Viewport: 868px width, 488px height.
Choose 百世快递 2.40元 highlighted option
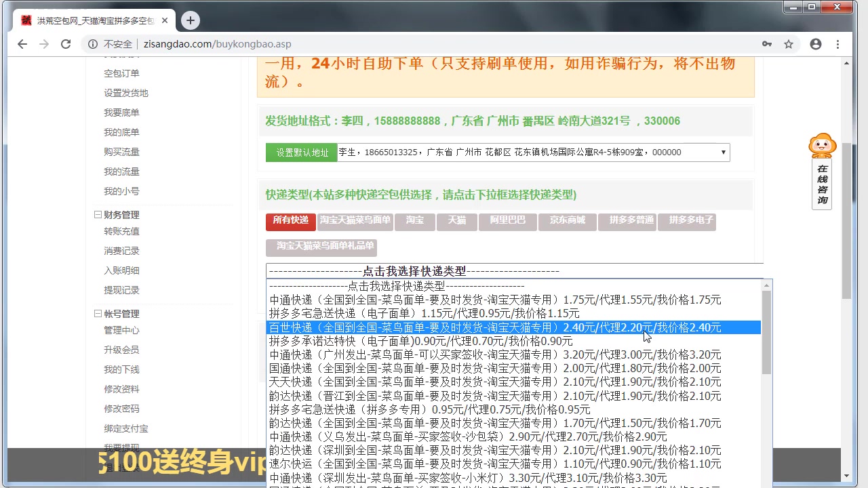coord(513,327)
